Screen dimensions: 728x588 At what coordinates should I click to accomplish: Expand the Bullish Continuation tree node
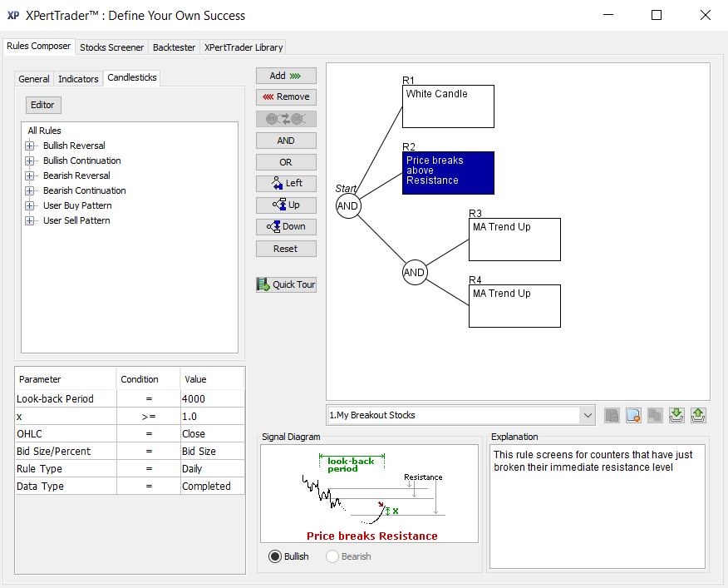coord(30,161)
